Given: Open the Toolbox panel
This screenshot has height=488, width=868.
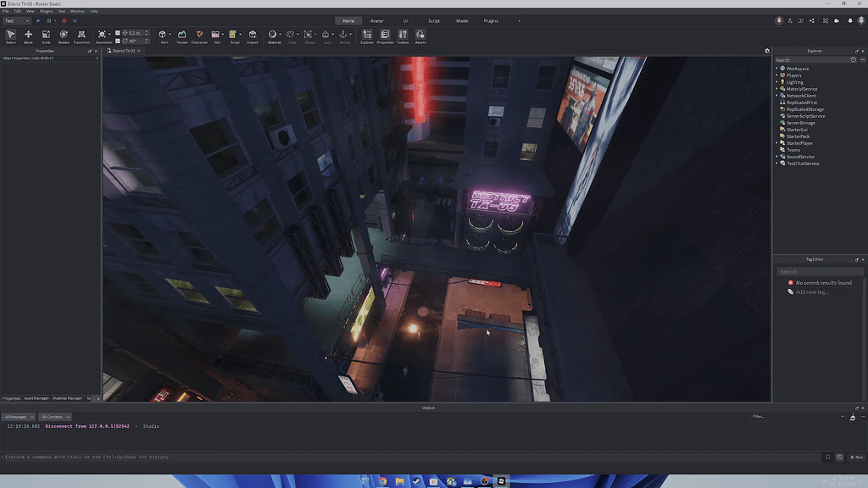Looking at the screenshot, I should click(403, 36).
